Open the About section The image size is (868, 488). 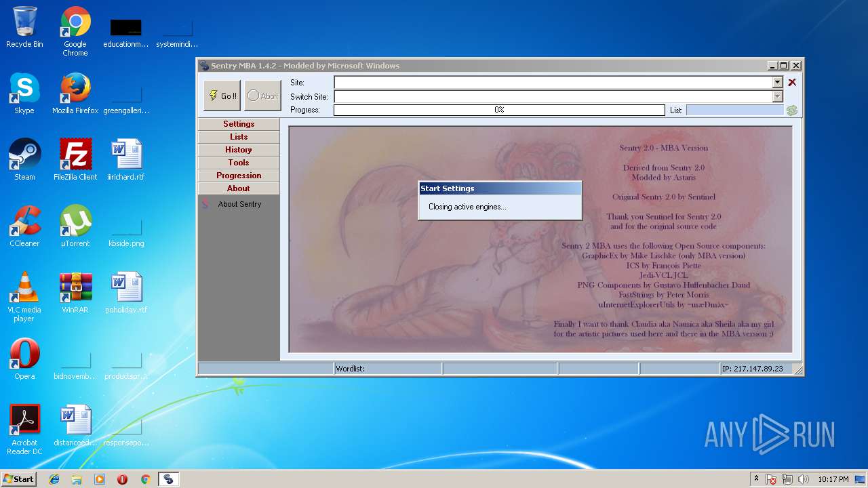[x=239, y=188]
